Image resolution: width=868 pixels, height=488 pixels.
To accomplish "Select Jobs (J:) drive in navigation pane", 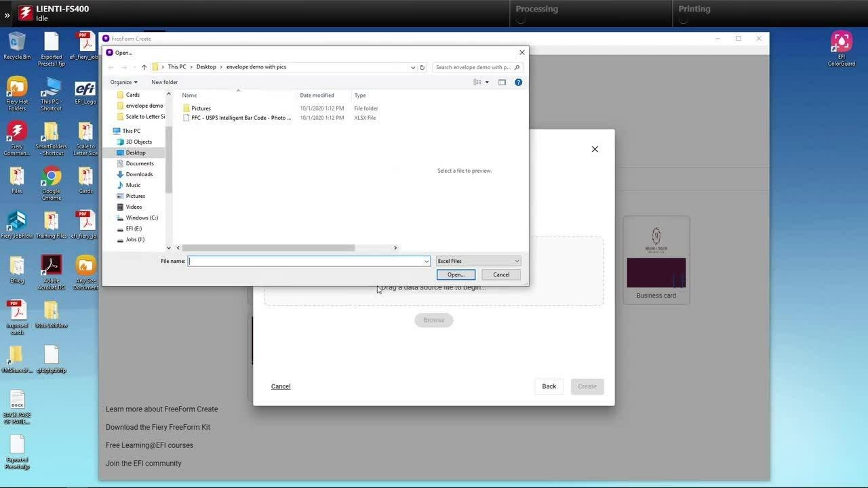I will (134, 239).
